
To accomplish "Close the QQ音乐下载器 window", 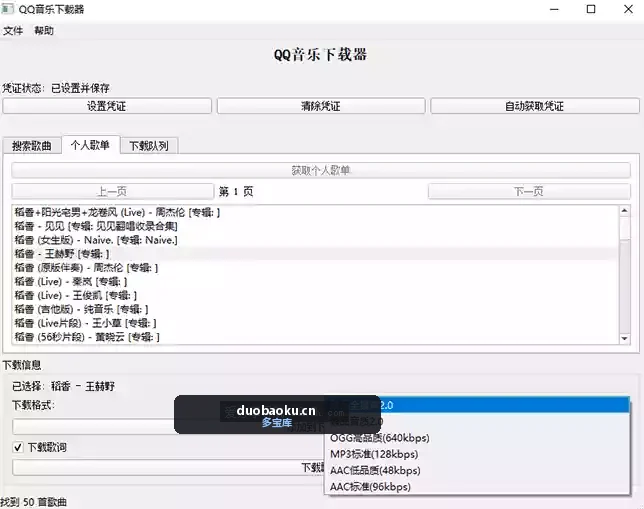I will (628, 9).
